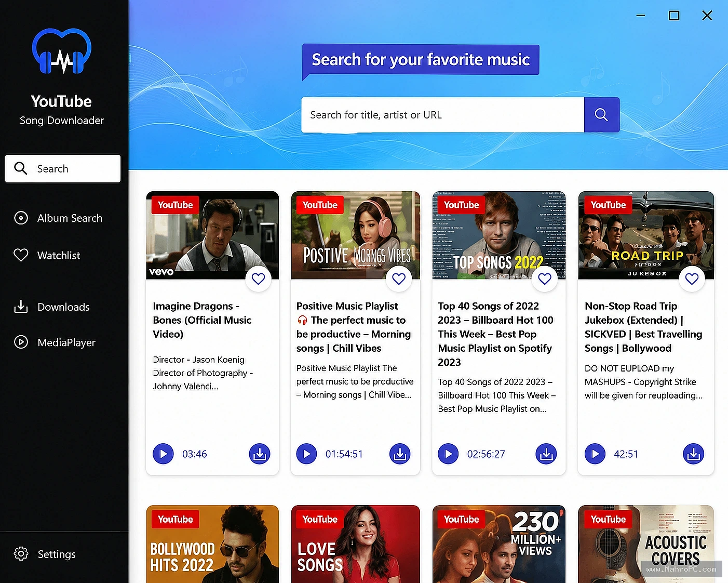Click the 02:56:27 duration label

[486, 454]
